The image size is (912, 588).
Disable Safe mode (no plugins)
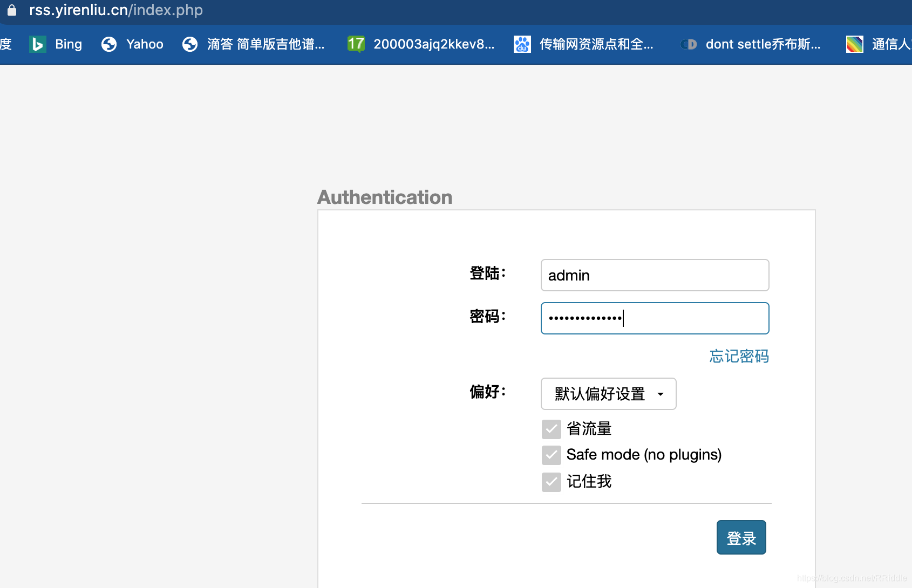pyautogui.click(x=551, y=455)
